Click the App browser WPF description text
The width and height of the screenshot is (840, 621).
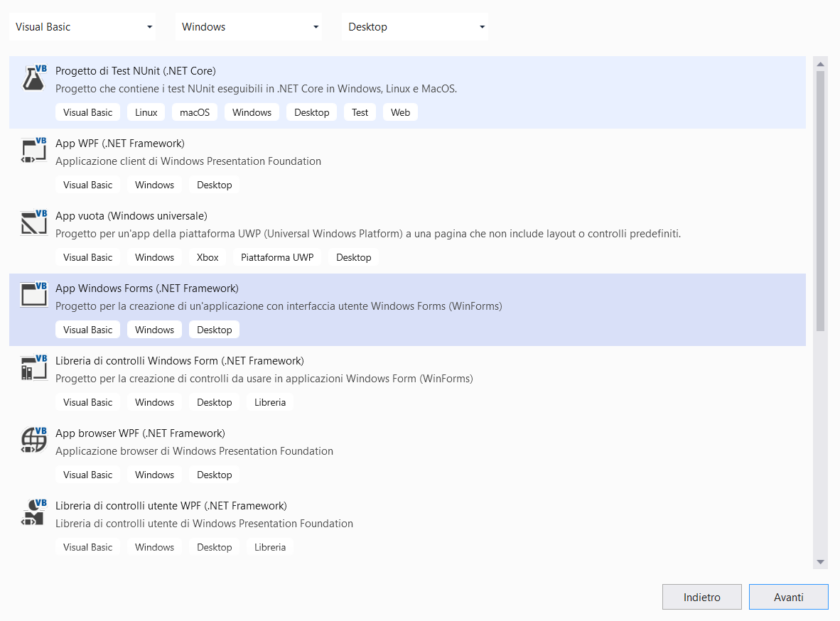(194, 451)
